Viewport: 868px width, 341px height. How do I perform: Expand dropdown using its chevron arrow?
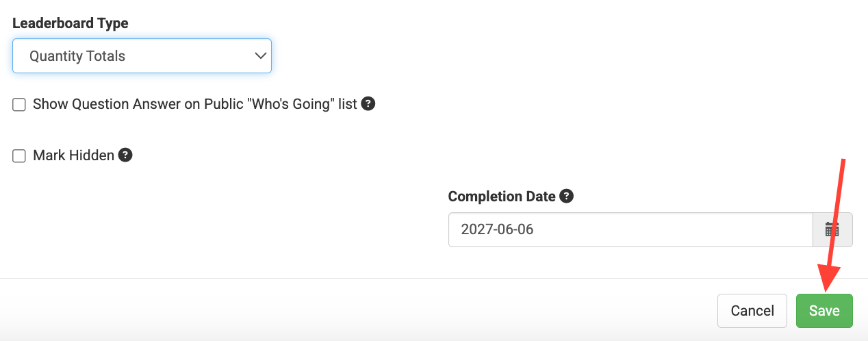click(260, 56)
